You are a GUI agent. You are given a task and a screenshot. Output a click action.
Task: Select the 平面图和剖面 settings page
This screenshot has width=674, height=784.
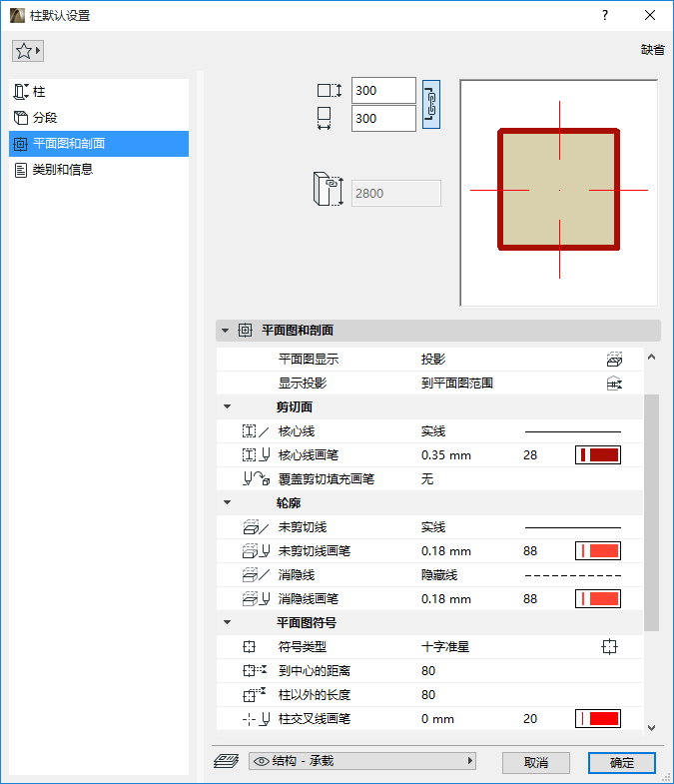point(99,144)
